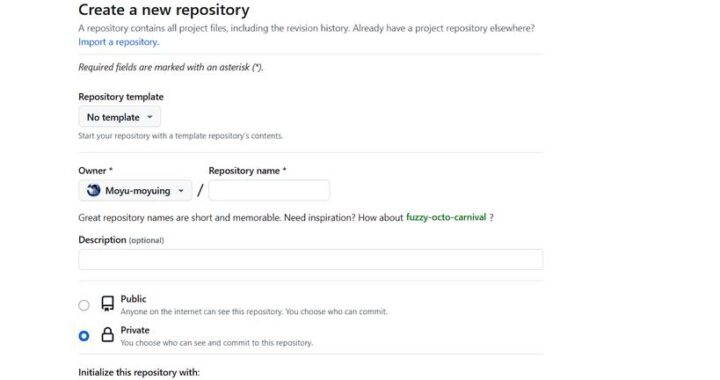This screenshot has width=720, height=380.
Task: Click the Moyu-moyuing owner avatar icon
Action: (x=94, y=190)
